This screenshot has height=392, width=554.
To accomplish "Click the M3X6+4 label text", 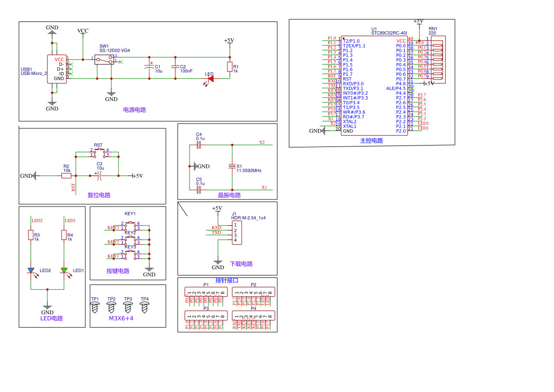I will click(x=121, y=319).
